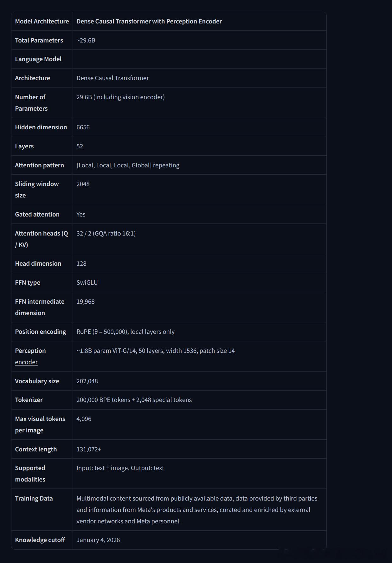This screenshot has width=392, height=563.
Task: Select the Tokenizer BPE tokens description
Action: point(134,400)
